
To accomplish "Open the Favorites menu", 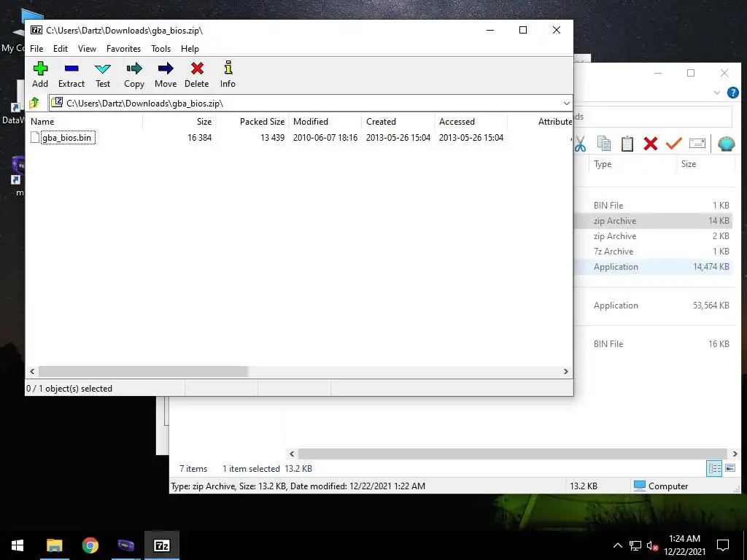I will click(123, 49).
